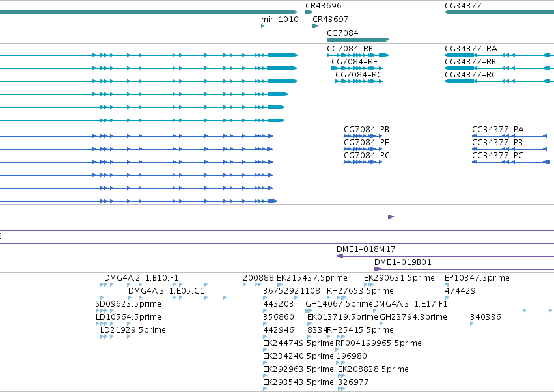Click CDS feature CG34377-PA

[x=498, y=130]
